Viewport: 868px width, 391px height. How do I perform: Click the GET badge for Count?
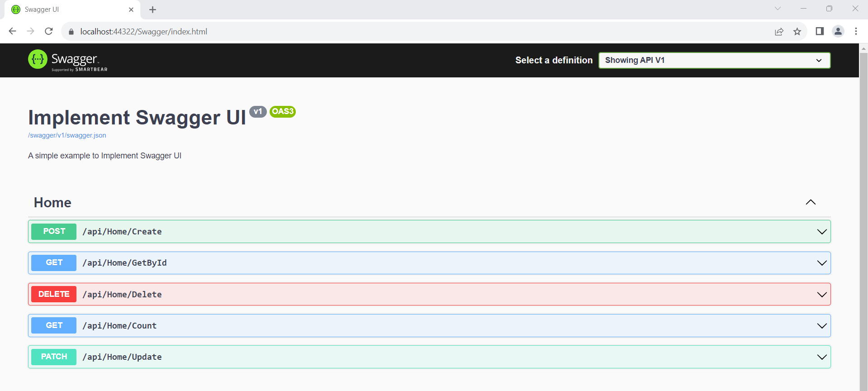pos(54,325)
